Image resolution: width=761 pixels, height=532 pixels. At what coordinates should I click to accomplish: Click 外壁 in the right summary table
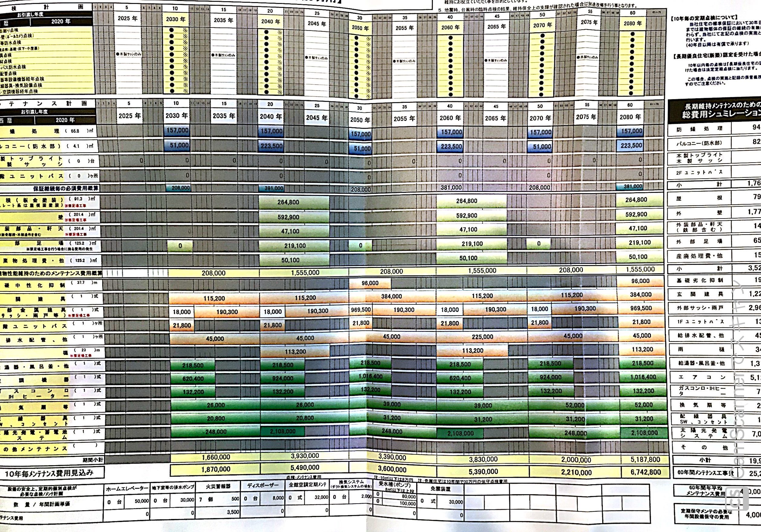tap(700, 213)
